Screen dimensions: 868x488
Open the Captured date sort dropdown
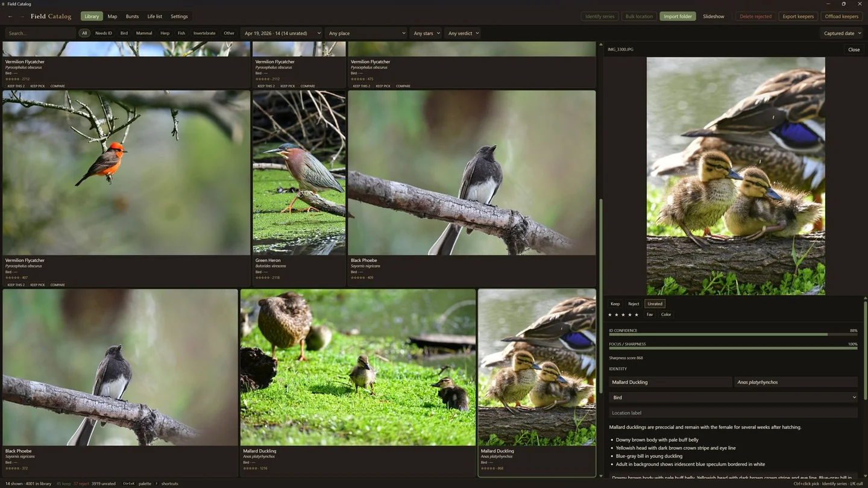click(842, 33)
